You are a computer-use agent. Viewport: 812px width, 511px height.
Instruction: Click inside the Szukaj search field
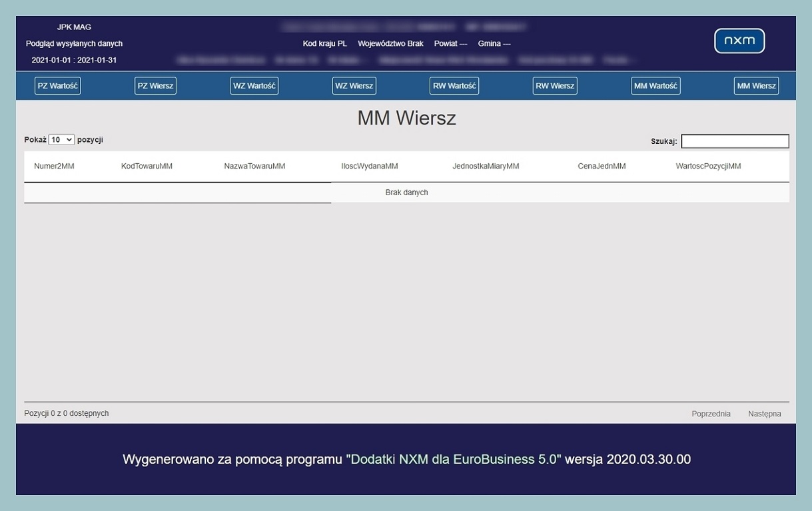coord(735,141)
